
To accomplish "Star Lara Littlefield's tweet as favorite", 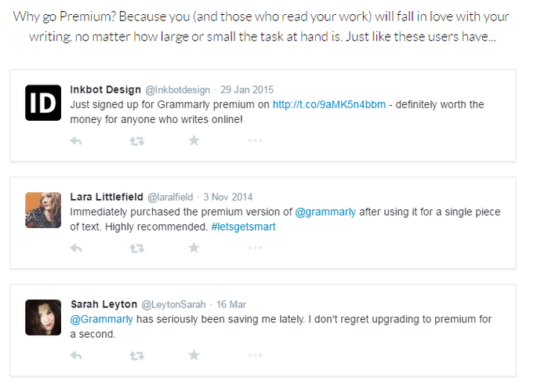I will click(194, 249).
